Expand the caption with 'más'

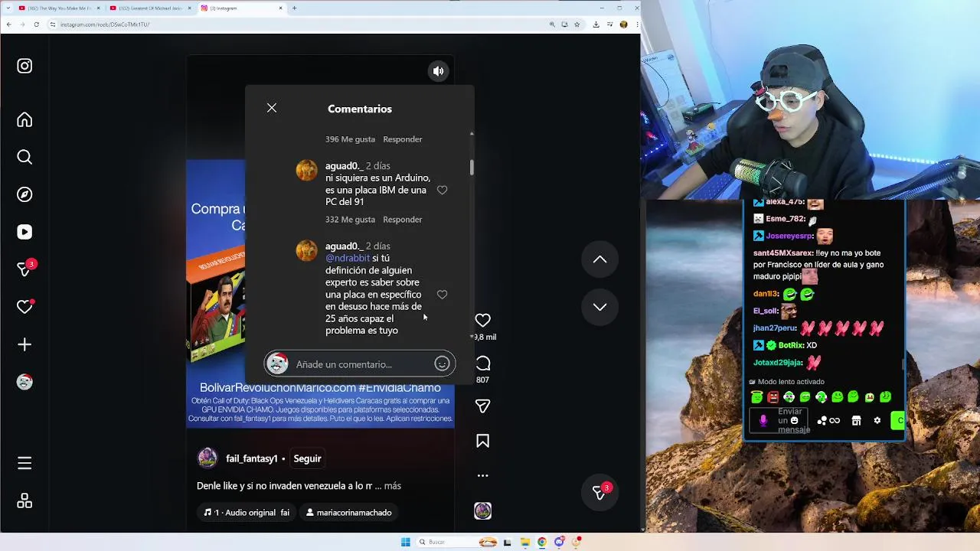393,486
